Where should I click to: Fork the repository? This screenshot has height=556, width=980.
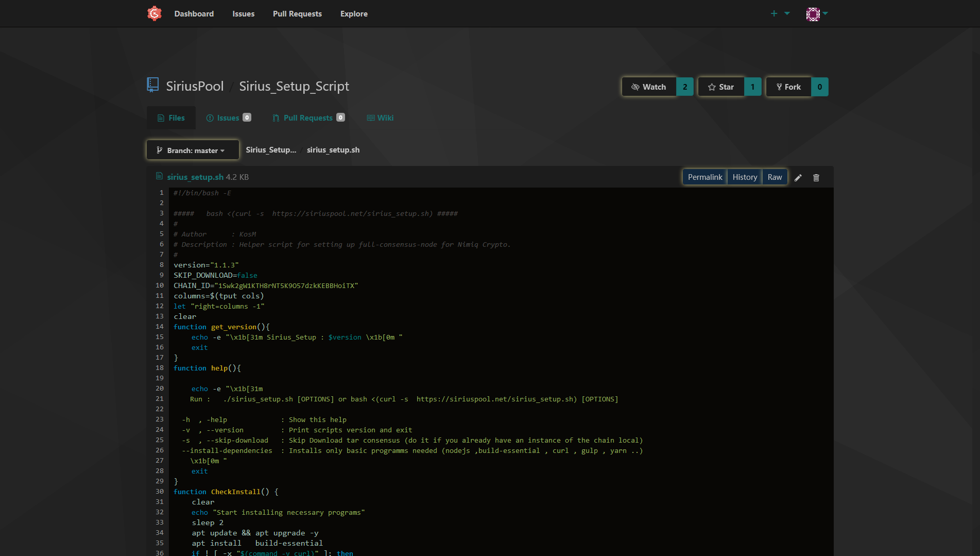pyautogui.click(x=788, y=87)
